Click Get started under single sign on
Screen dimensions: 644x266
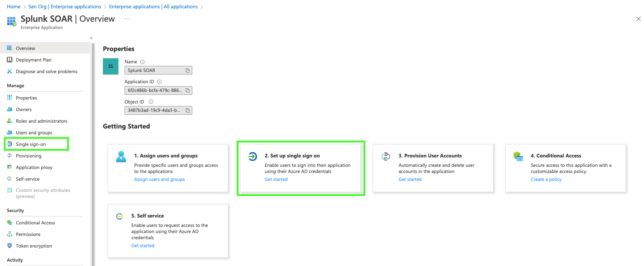(276, 180)
